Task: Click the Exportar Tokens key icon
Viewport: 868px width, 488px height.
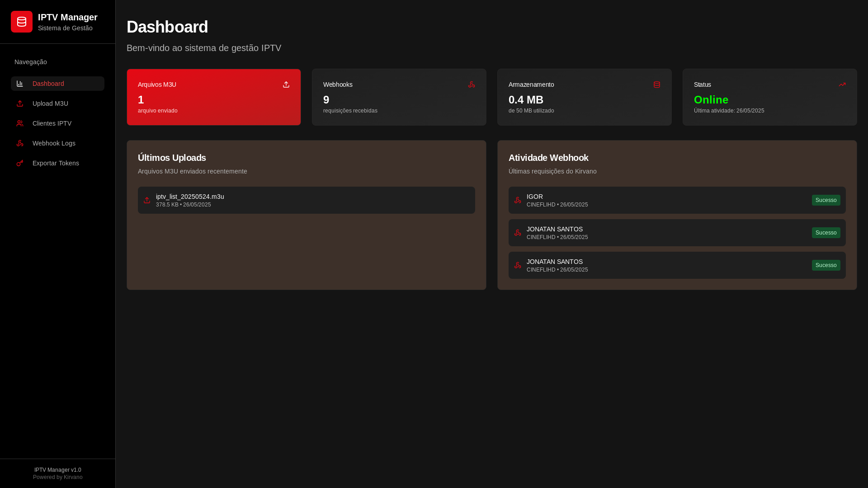Action: point(20,163)
